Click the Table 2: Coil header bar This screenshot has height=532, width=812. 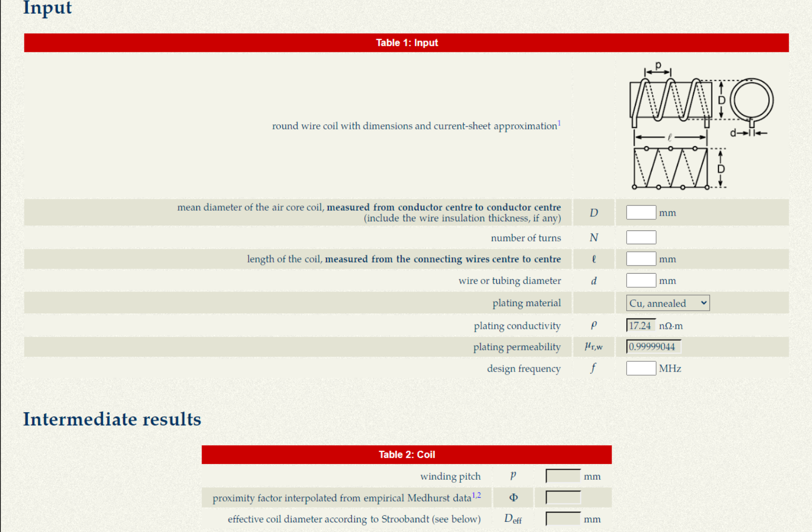coord(406,455)
